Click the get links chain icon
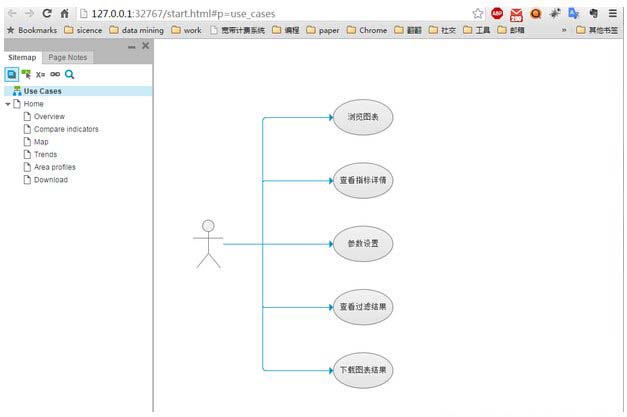 click(55, 74)
